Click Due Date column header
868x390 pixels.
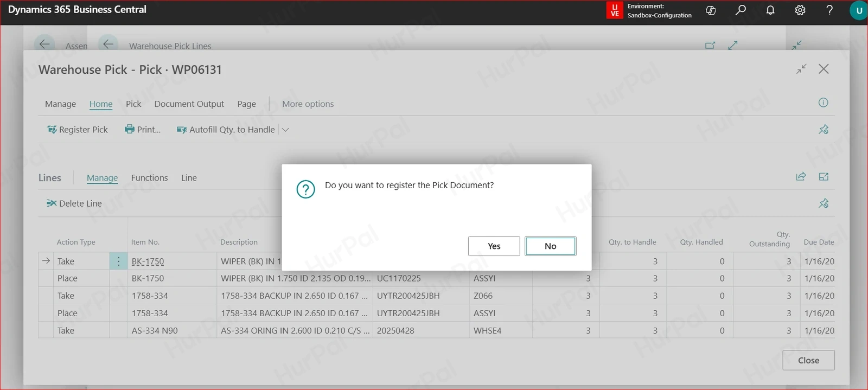click(819, 242)
